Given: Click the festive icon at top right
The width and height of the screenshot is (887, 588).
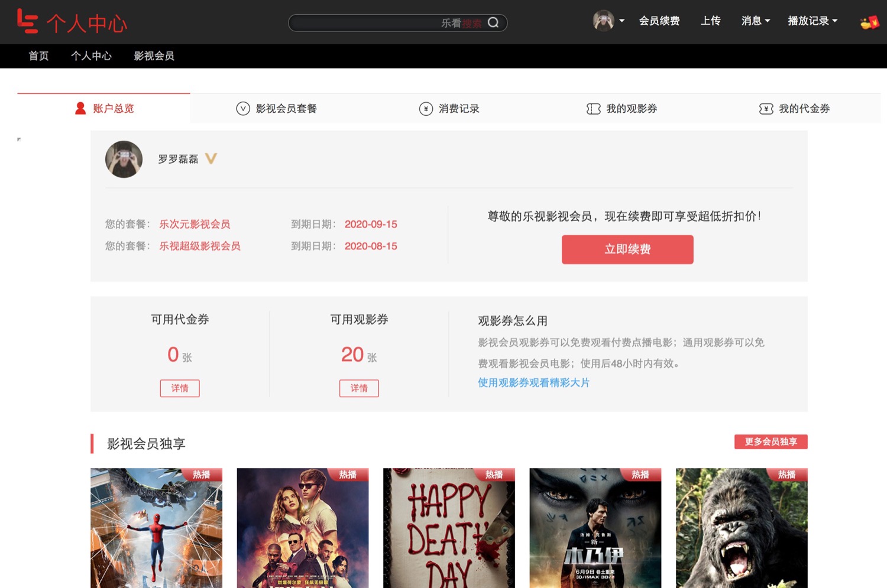Looking at the screenshot, I should [869, 22].
